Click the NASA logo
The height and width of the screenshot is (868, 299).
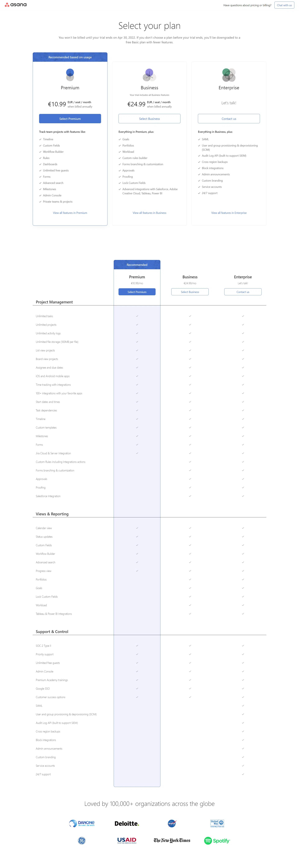pyautogui.click(x=172, y=823)
